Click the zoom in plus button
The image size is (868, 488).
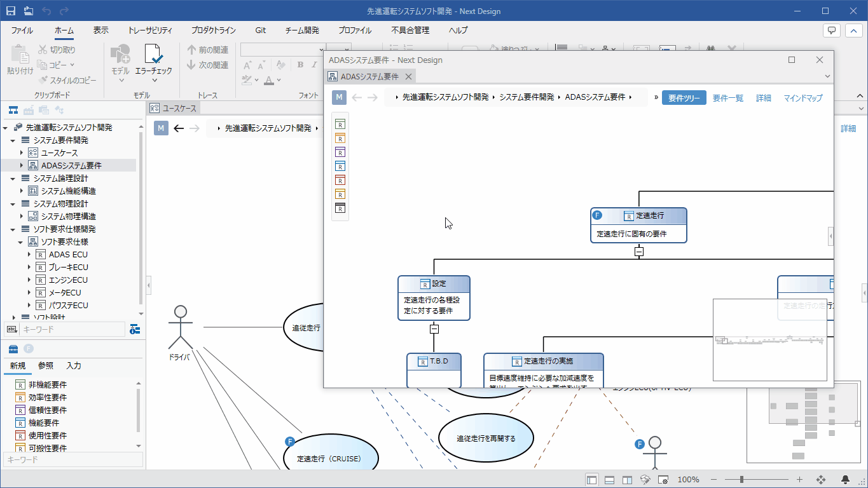tap(799, 480)
